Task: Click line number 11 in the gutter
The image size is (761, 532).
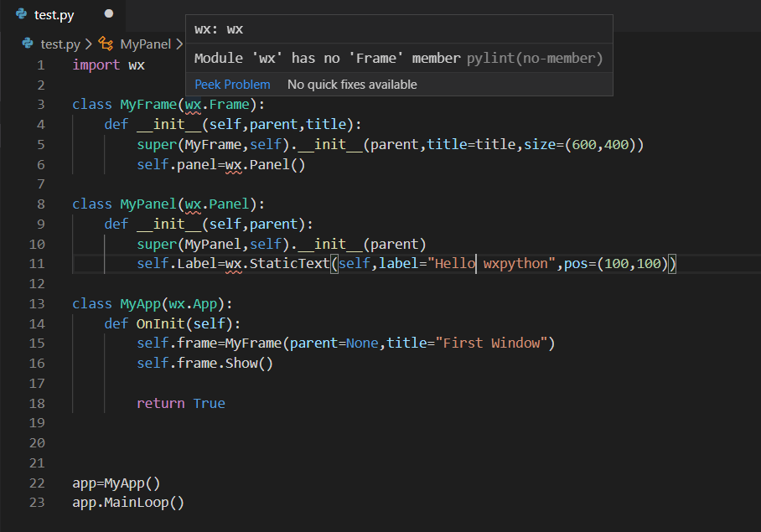Action: (x=36, y=263)
